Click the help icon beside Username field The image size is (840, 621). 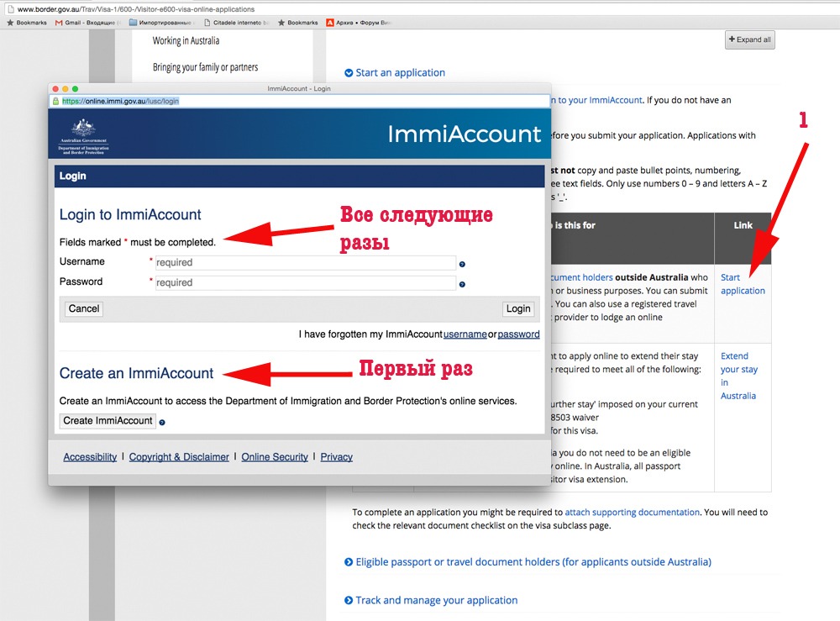pos(462,264)
